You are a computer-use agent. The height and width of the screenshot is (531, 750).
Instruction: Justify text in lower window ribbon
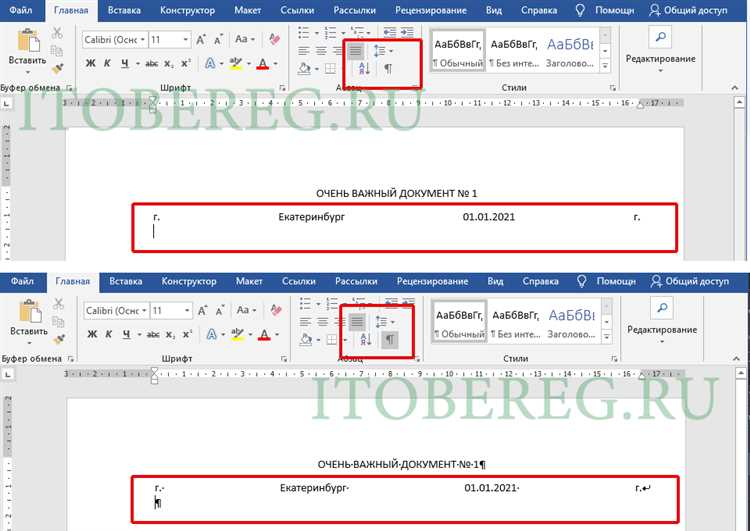357,321
